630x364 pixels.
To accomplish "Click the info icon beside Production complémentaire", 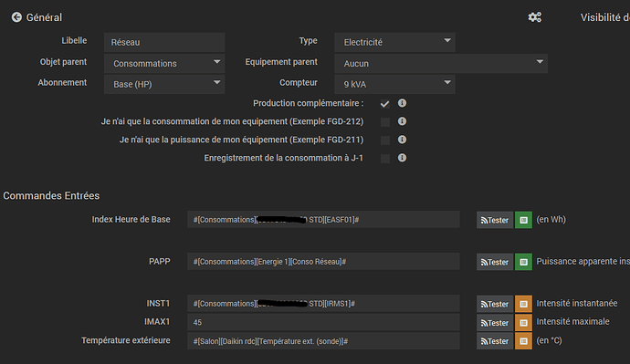I will [402, 103].
